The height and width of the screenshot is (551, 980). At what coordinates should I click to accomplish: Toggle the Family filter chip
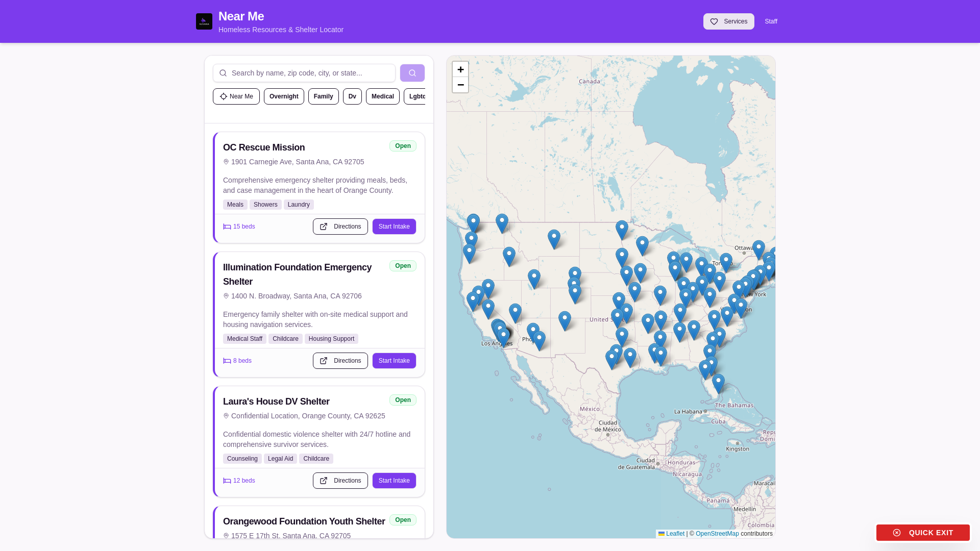[x=324, y=96]
